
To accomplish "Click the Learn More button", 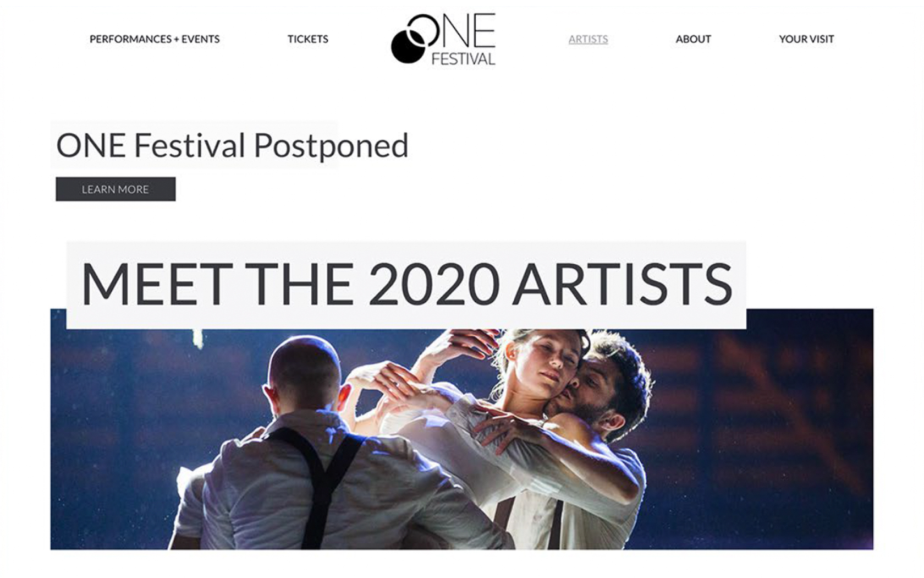I will coord(116,189).
